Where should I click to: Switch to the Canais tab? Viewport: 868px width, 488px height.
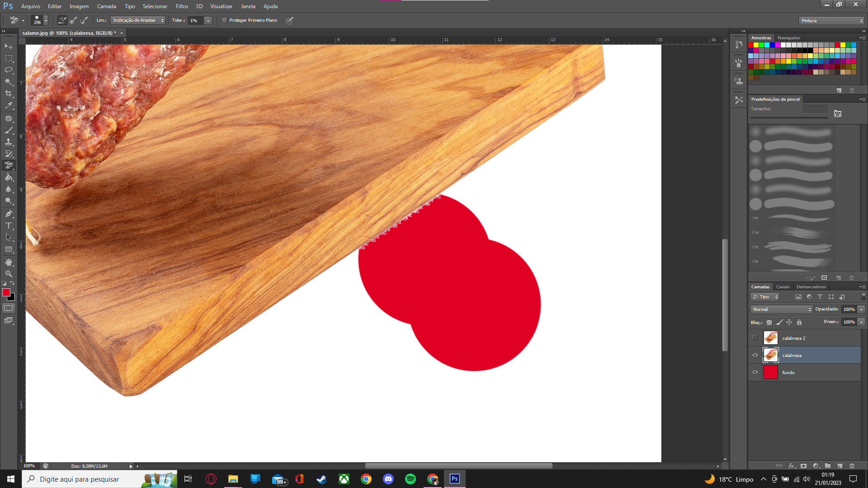tap(783, 286)
